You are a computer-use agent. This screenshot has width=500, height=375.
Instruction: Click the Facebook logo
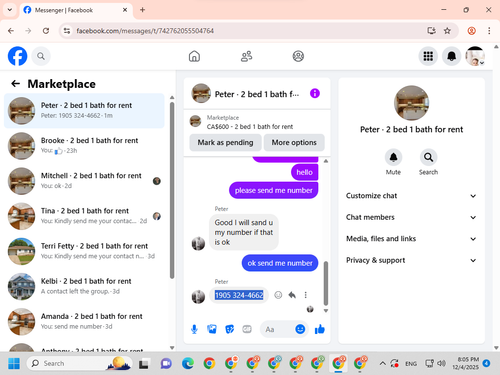[17, 56]
